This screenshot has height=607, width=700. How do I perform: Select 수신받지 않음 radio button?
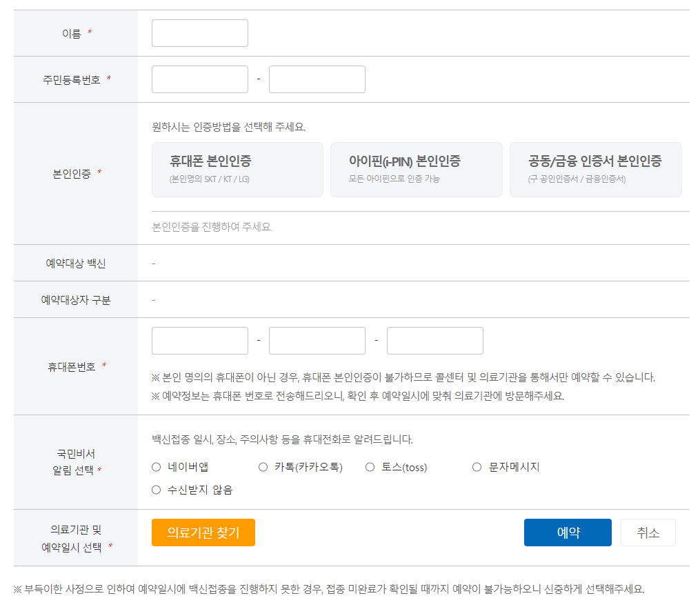point(157,490)
